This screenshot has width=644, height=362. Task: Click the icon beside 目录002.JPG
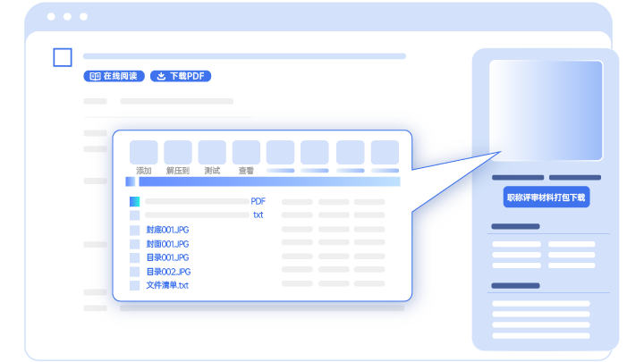(134, 272)
